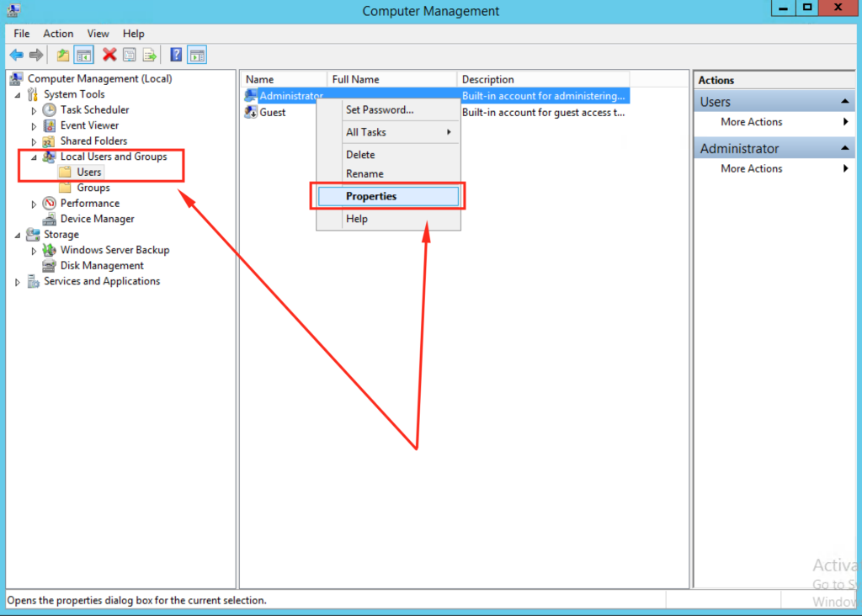Screen dimensions: 862x616
Task: Click the blue Back arrow in toolbar
Action: [x=16, y=56]
